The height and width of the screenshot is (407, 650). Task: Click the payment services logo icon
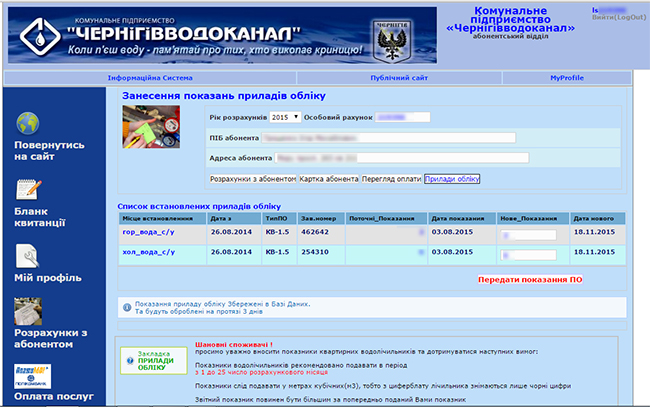(x=27, y=375)
